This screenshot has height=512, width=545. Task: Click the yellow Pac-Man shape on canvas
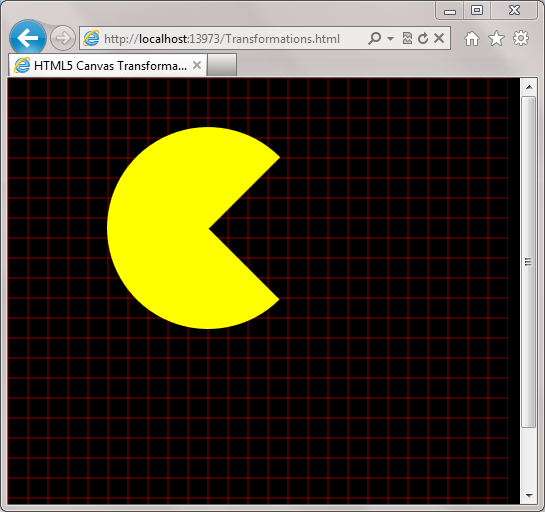174,228
